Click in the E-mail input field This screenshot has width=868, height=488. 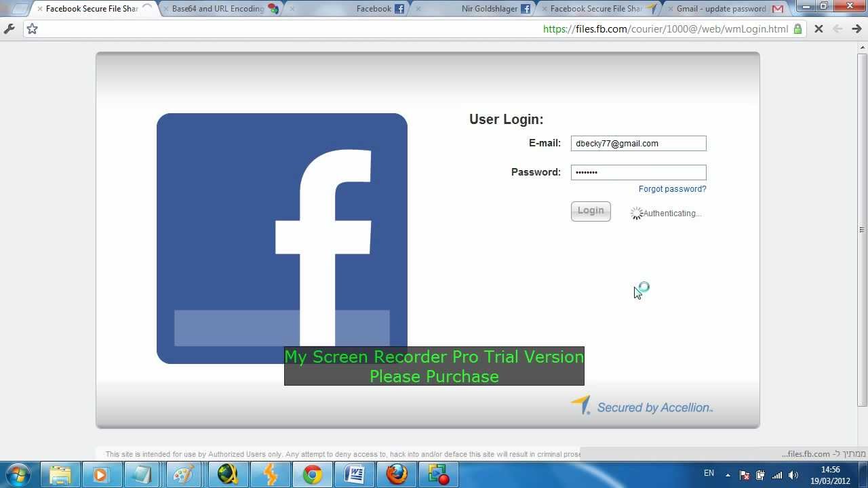coord(638,143)
